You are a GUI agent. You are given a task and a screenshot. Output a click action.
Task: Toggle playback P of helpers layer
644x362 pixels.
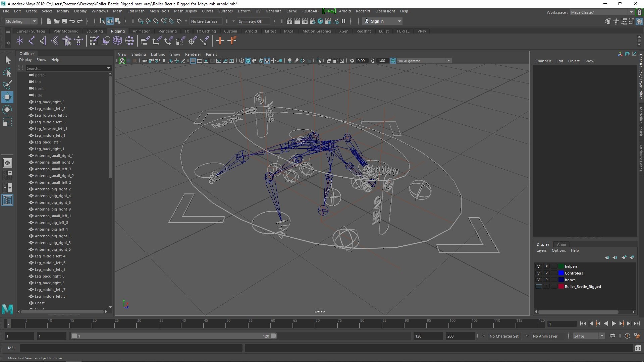(546, 266)
